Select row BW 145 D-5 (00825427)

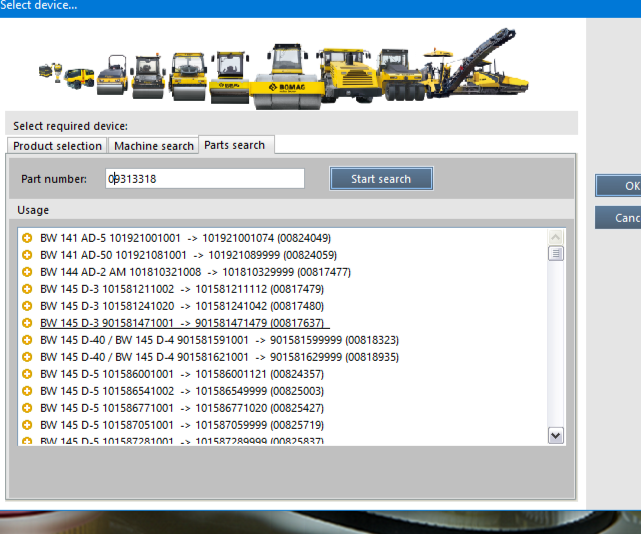tap(182, 408)
